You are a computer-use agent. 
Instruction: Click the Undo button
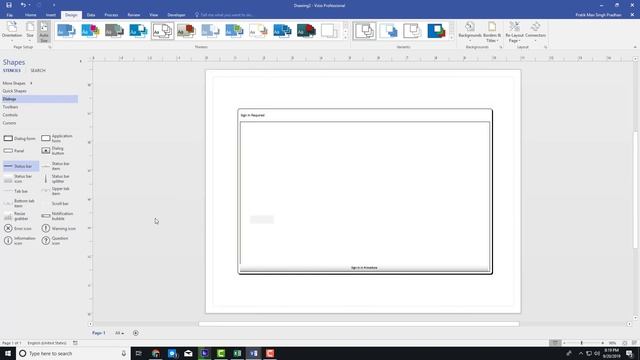23,5
